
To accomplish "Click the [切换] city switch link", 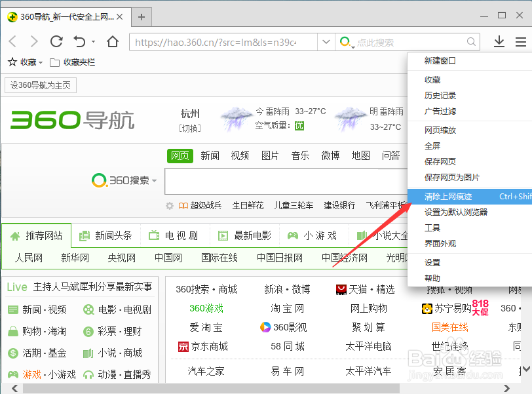I will (190, 128).
